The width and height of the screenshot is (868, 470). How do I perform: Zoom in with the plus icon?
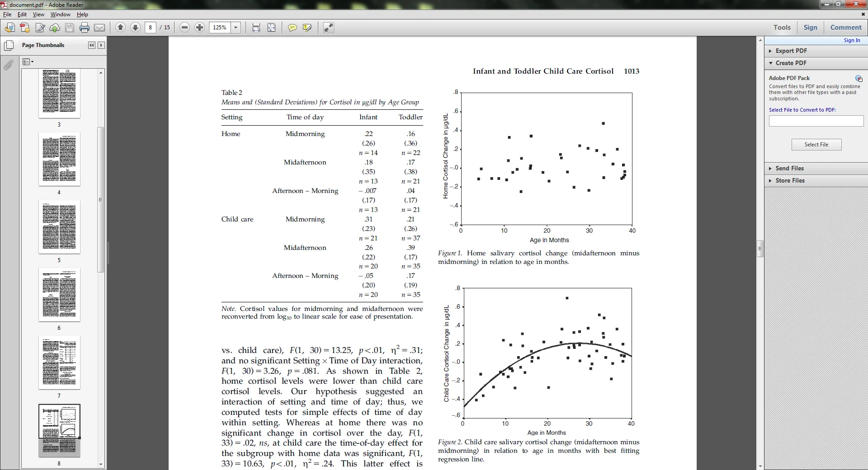pos(199,28)
